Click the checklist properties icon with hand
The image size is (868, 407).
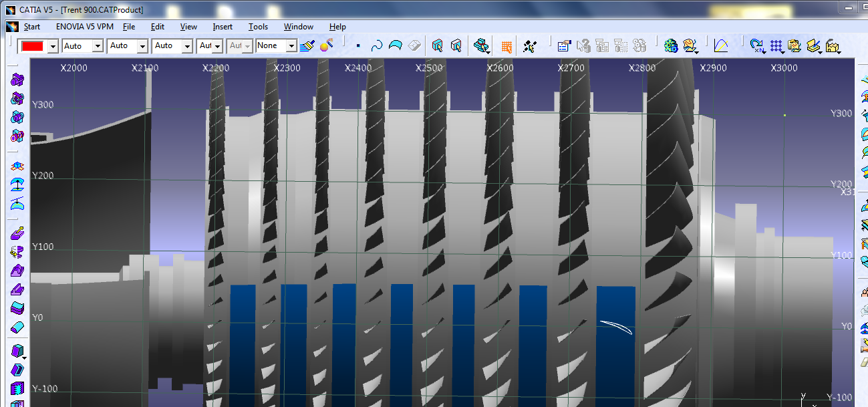pyautogui.click(x=564, y=45)
